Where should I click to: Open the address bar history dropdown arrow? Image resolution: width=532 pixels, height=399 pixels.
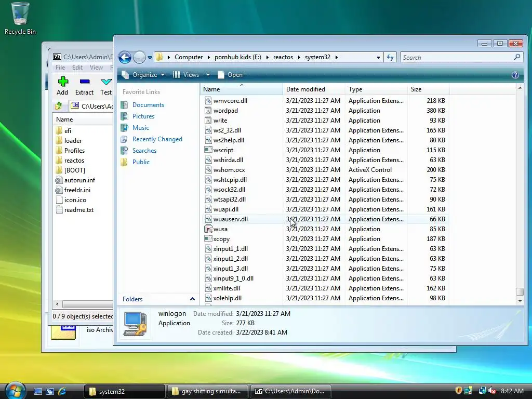[x=378, y=57]
